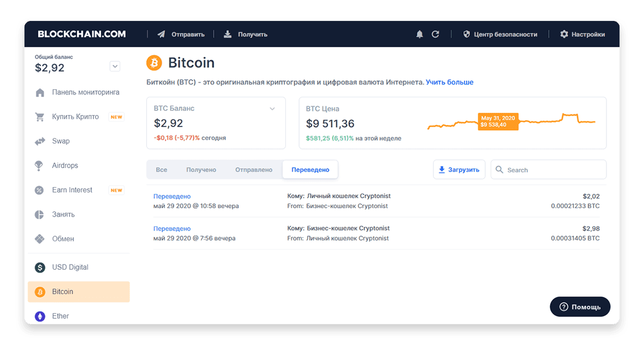Image resolution: width=644 pixels, height=345 pixels.
Task: Click the Search input field
Action: click(x=548, y=170)
